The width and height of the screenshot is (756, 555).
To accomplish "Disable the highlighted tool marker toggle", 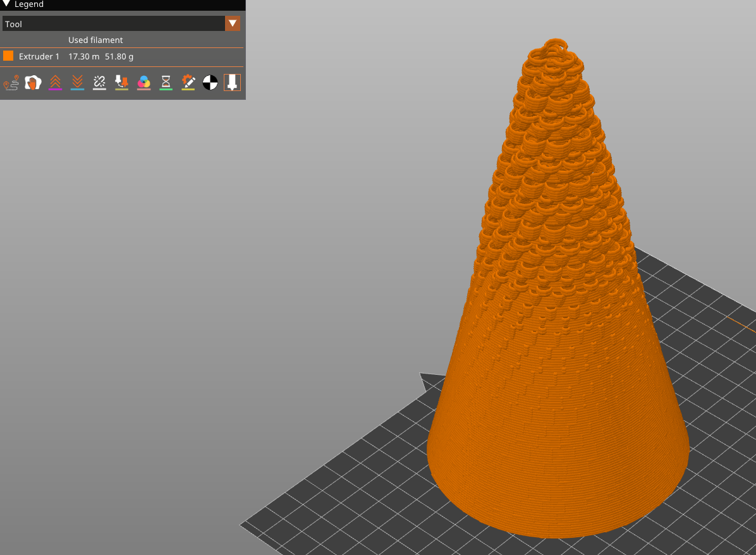I will click(x=232, y=83).
